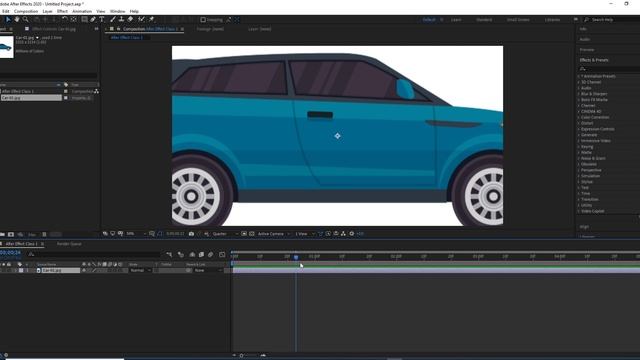The width and height of the screenshot is (640, 360).
Task: Open the Quarter resolution dropdown
Action: 225,234
